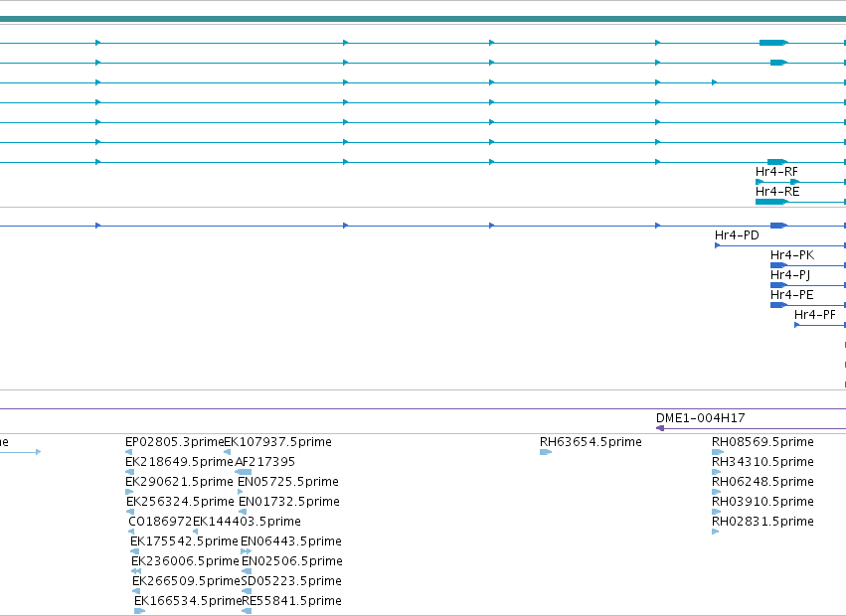Click the AF217395 feature glyph

click(x=244, y=472)
